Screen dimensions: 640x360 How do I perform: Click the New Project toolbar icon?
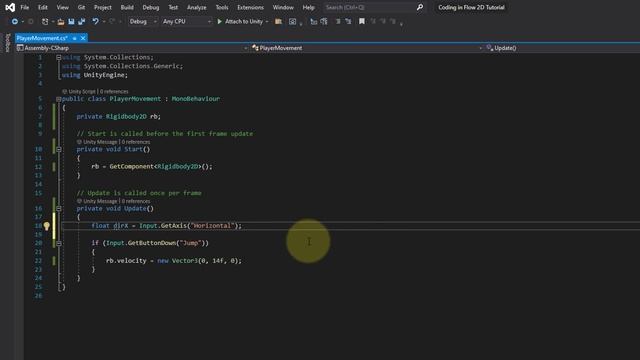coord(45,21)
